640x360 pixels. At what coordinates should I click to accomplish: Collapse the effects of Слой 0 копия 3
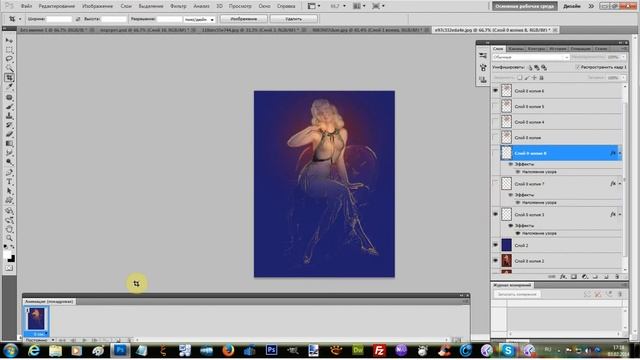click(x=620, y=214)
